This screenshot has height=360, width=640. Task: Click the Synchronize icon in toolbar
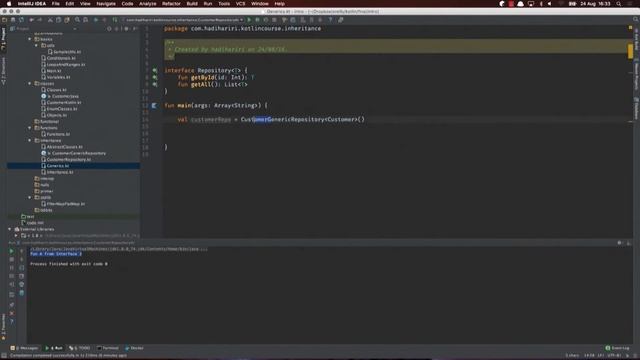(21, 20)
